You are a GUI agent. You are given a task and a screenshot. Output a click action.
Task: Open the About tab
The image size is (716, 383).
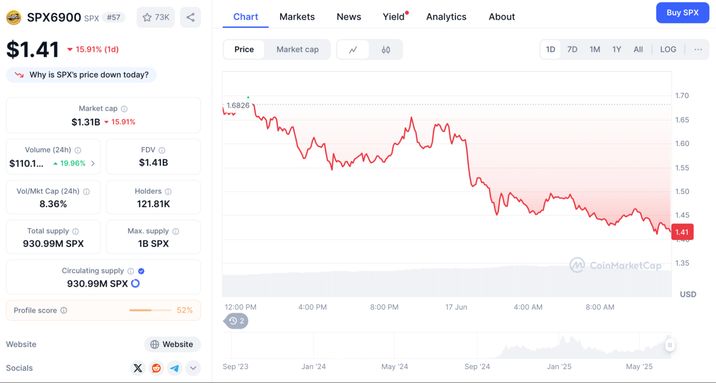click(501, 17)
